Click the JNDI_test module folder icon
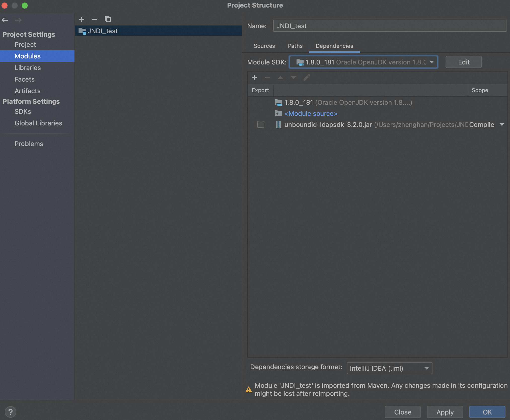The width and height of the screenshot is (510, 420). pyautogui.click(x=82, y=31)
